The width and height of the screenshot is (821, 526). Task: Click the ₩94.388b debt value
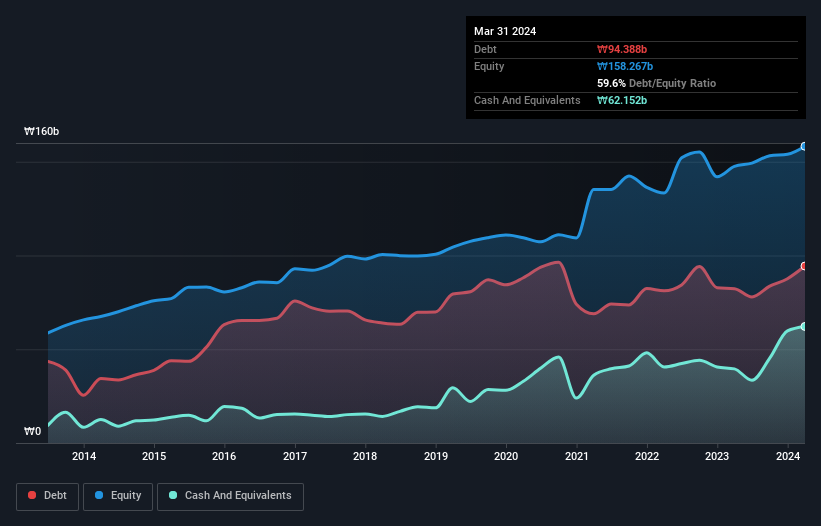(x=622, y=49)
